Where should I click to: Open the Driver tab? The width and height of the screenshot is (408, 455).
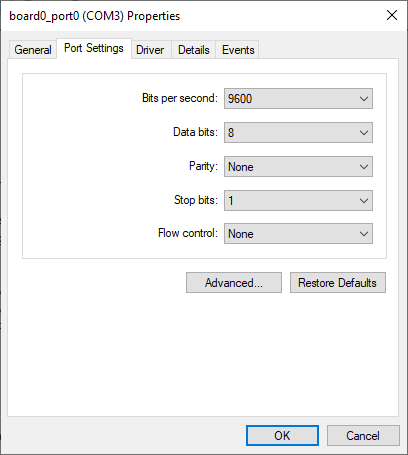coord(150,50)
